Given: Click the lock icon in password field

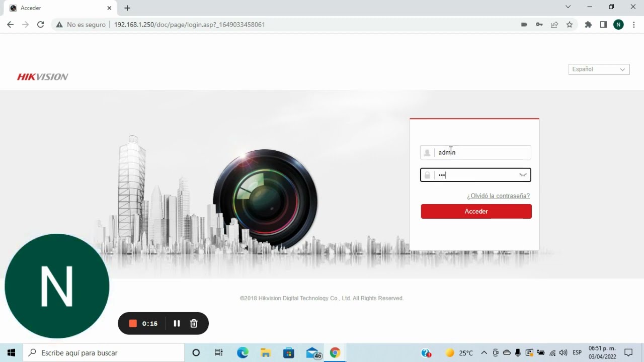Looking at the screenshot, I should (x=427, y=175).
